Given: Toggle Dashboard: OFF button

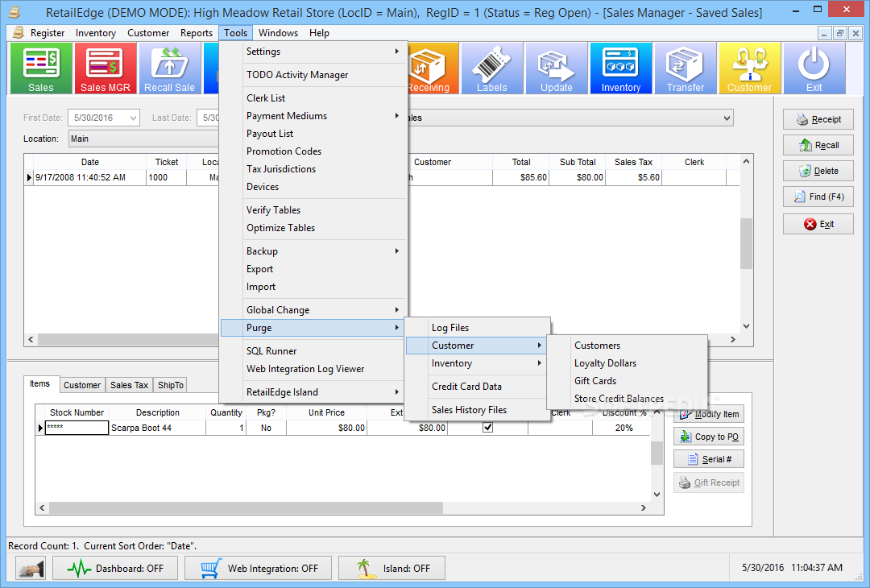Looking at the screenshot, I should [x=115, y=568].
